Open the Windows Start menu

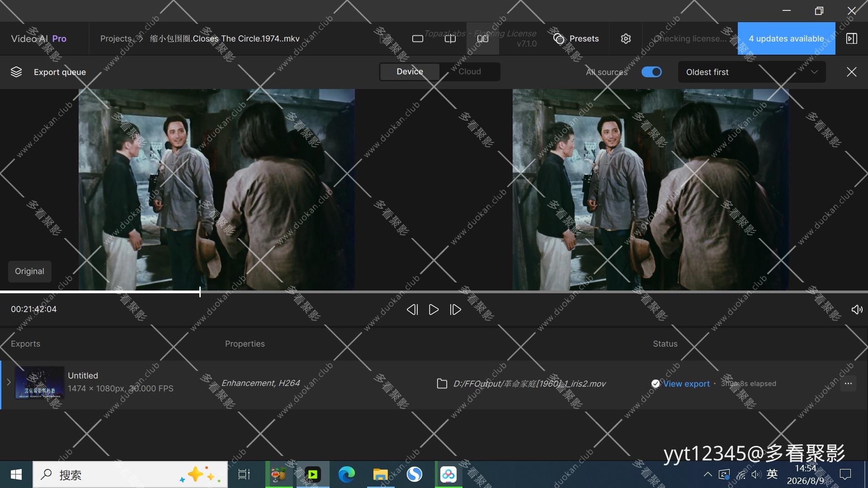pos(16,474)
